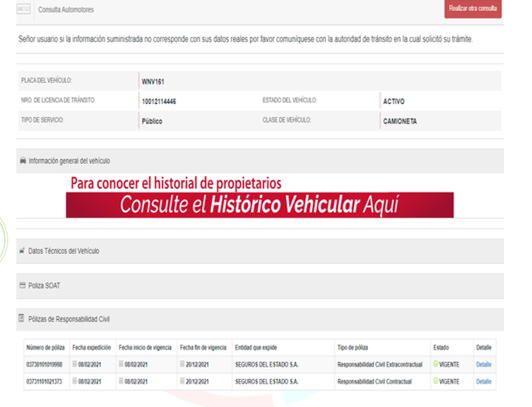Click the car icon beside Información general
Viewport: 532px width, 407px height.
[x=23, y=161]
